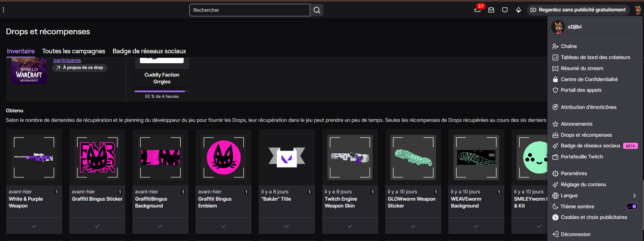Open Paramètres from the user menu

(574, 173)
